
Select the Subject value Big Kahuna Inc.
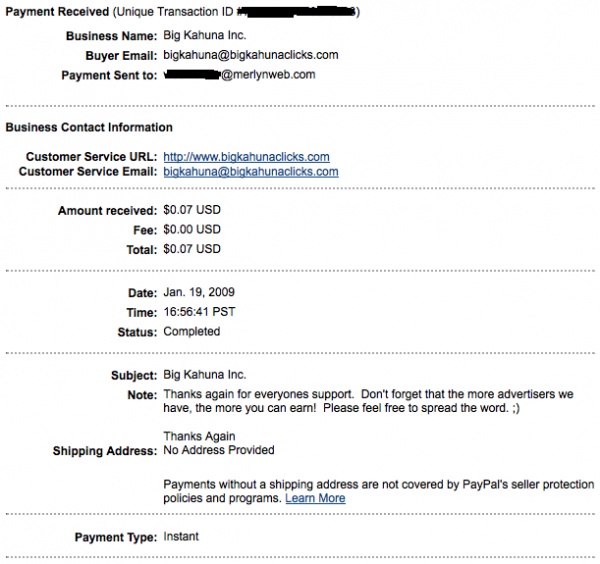coord(204,376)
